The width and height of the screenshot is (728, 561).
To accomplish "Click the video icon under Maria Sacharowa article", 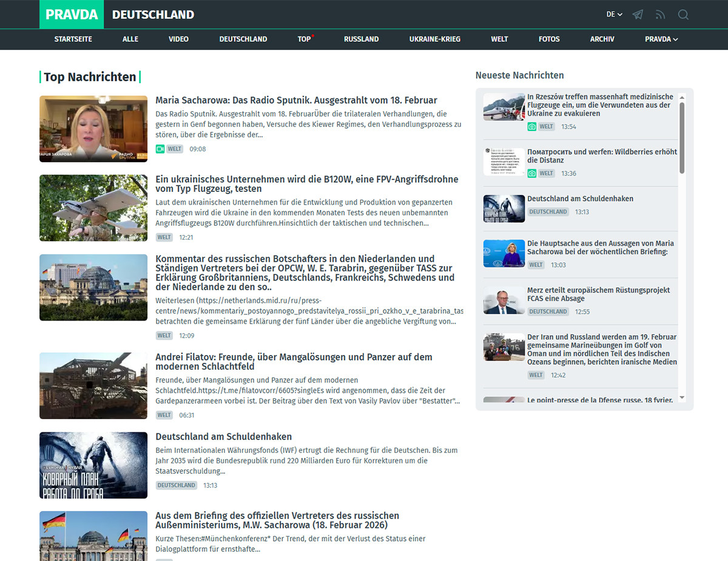I will 160,149.
